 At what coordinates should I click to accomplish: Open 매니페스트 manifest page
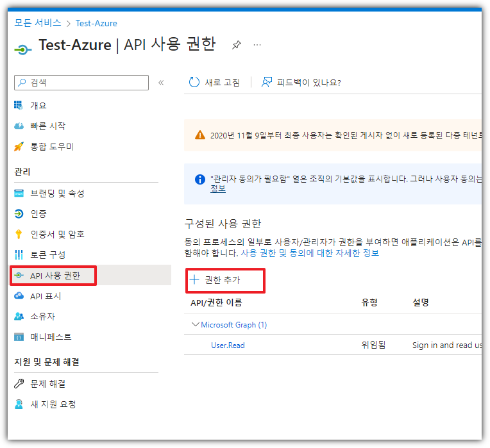point(51,336)
